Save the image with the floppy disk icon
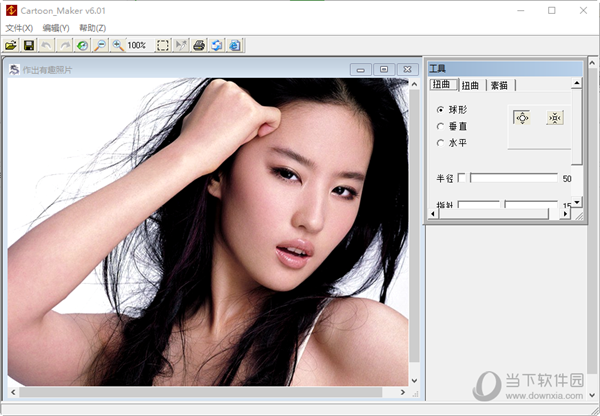 tap(29, 45)
